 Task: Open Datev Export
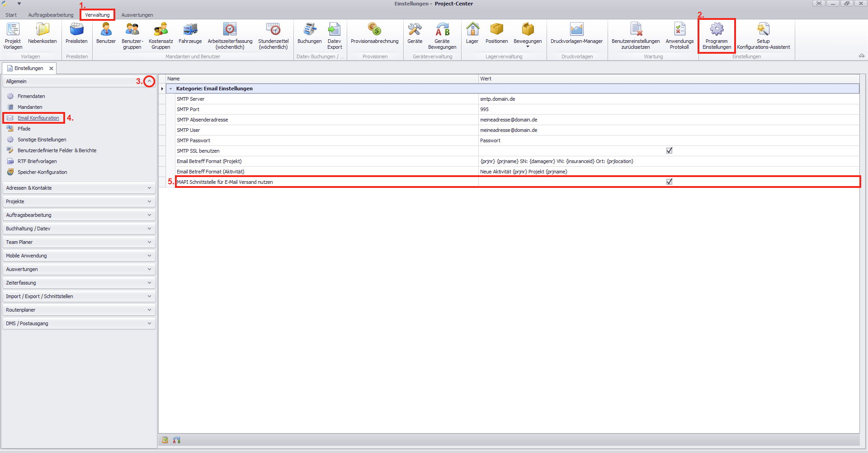(335, 36)
